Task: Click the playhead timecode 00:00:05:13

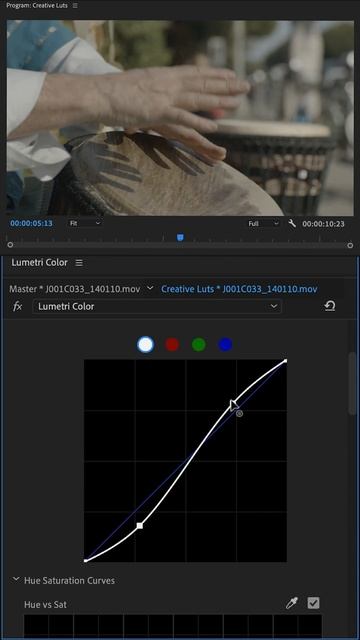Action: coord(31,223)
